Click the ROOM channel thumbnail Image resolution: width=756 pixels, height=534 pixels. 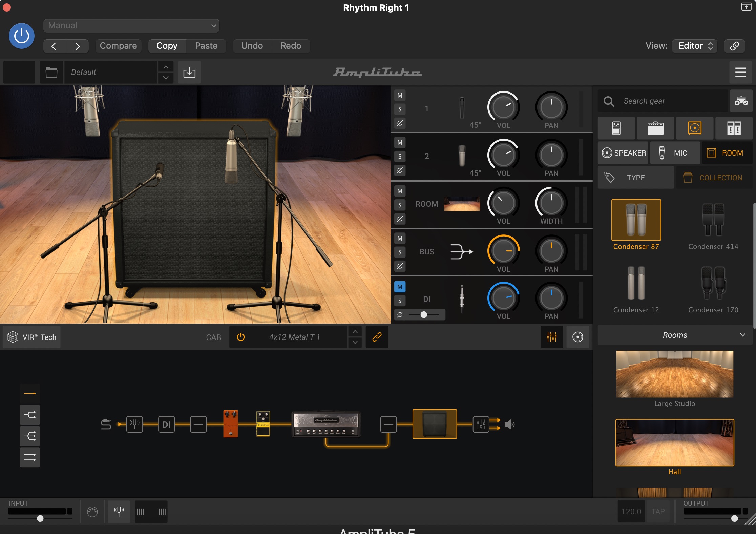pyautogui.click(x=462, y=204)
